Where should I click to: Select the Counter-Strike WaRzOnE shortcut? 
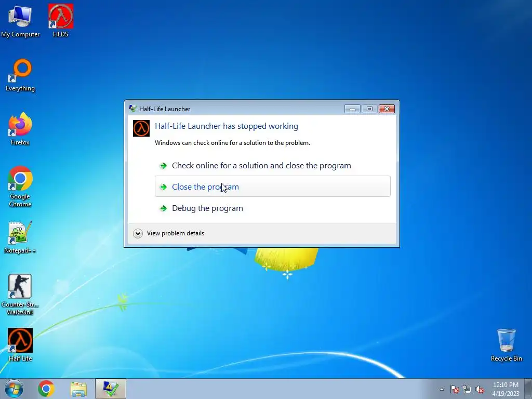coord(20,295)
